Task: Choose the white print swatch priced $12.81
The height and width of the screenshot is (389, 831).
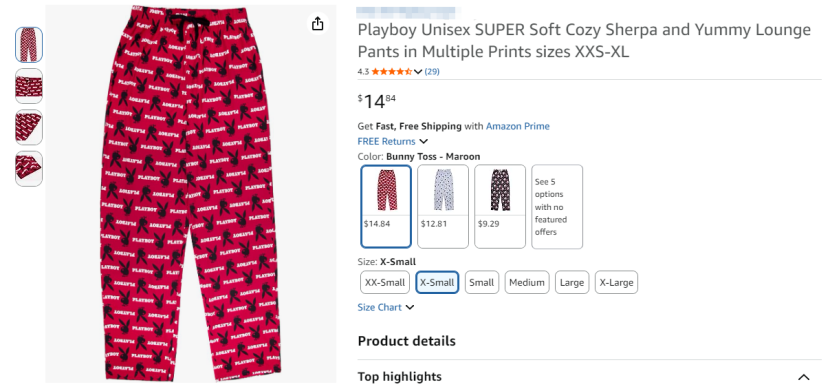Action: point(443,206)
